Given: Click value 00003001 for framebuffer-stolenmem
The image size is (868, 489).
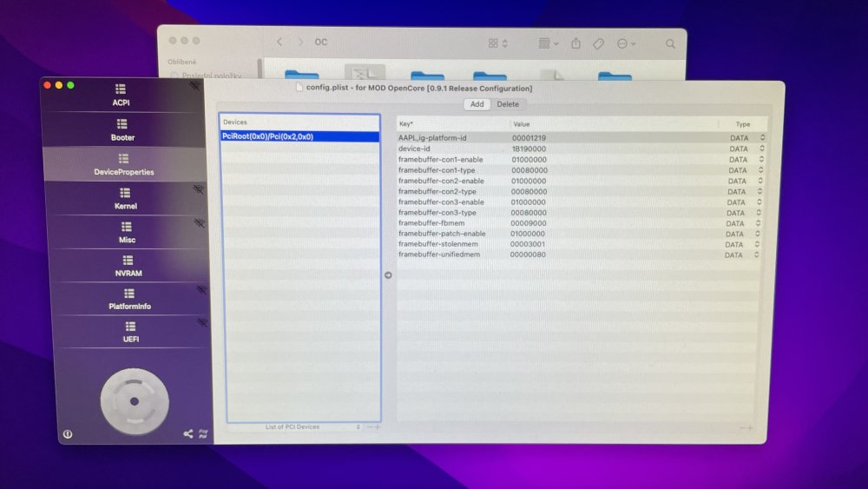Looking at the screenshot, I should coord(528,244).
